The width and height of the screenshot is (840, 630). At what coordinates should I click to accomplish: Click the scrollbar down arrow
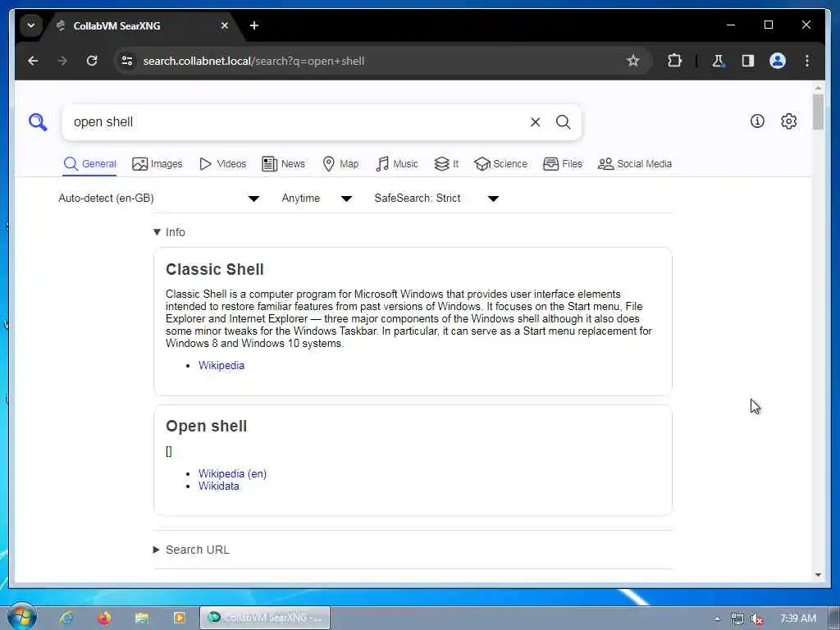(818, 575)
